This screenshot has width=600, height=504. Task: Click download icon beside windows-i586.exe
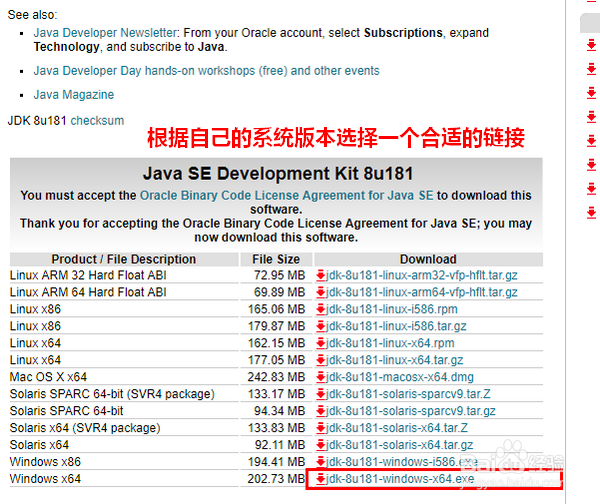(x=320, y=462)
